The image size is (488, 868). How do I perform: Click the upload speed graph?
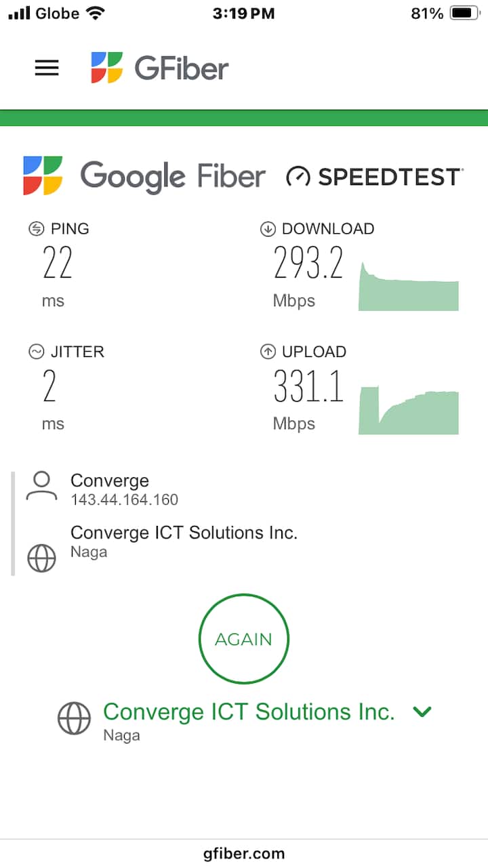tap(408, 410)
